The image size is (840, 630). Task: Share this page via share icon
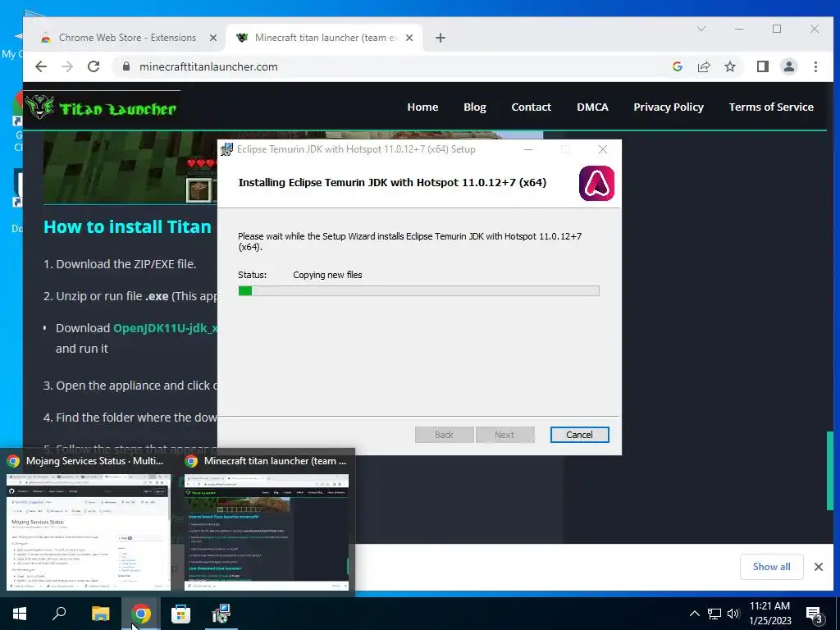click(x=703, y=66)
